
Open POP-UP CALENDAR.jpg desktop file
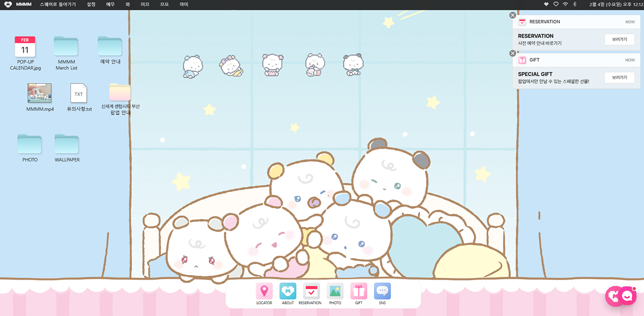pyautogui.click(x=25, y=47)
